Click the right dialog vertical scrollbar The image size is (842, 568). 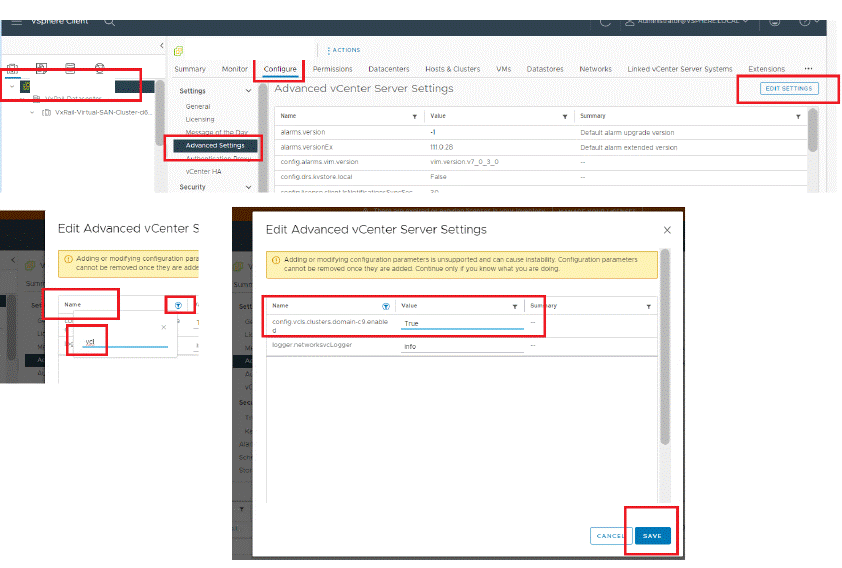point(665,347)
